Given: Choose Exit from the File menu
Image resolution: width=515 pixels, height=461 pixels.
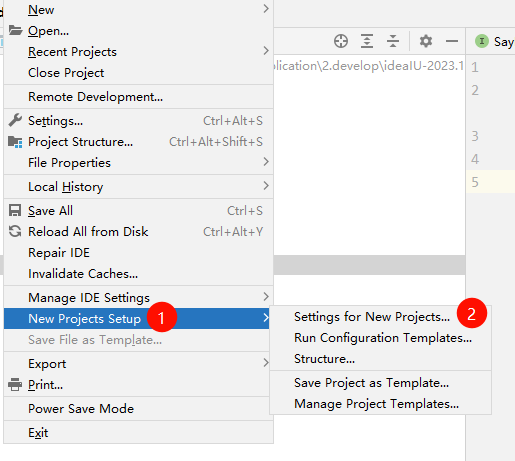Looking at the screenshot, I should click(x=138, y=433).
